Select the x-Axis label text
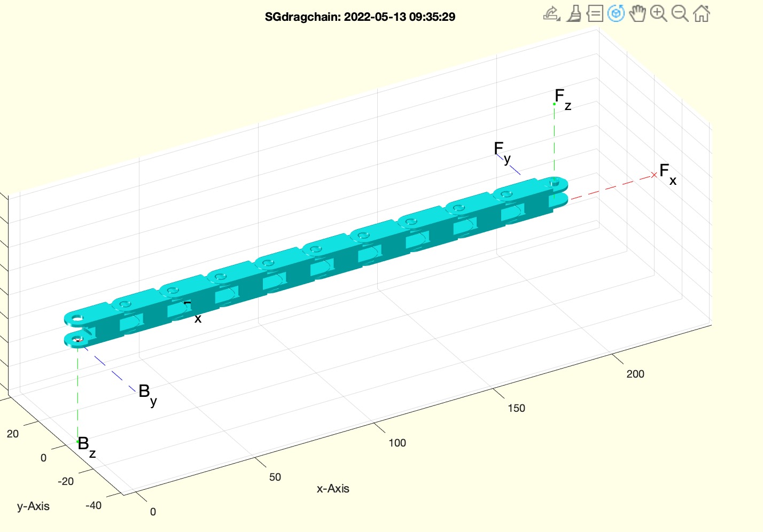 (x=333, y=488)
